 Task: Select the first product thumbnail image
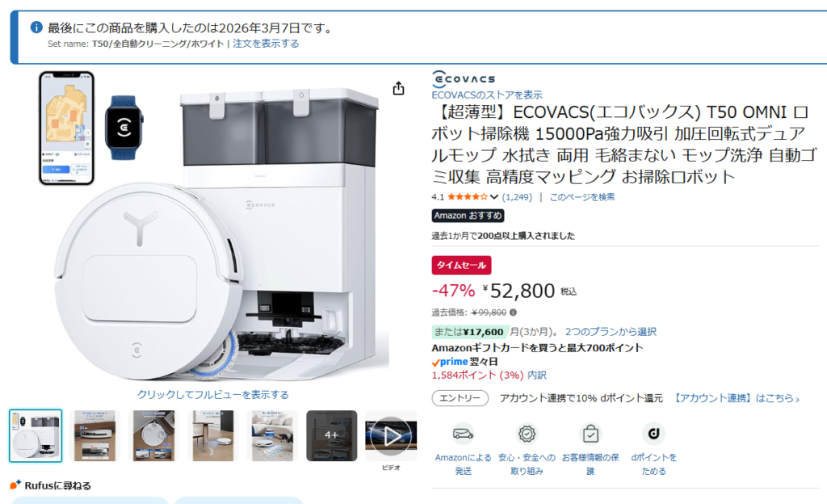coord(36,436)
